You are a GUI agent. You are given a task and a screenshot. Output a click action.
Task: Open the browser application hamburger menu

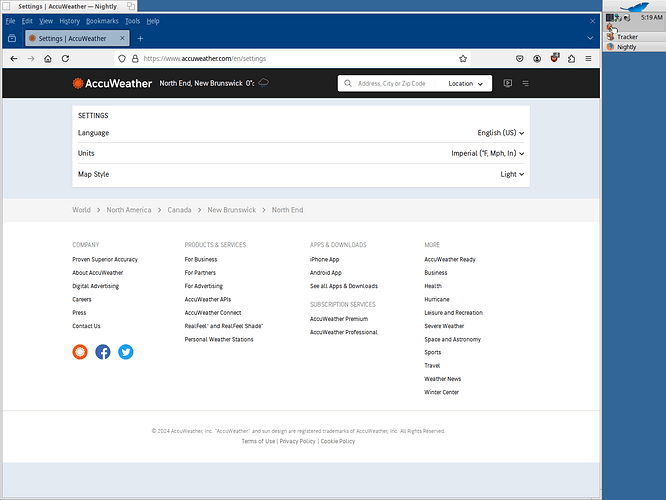(x=588, y=59)
